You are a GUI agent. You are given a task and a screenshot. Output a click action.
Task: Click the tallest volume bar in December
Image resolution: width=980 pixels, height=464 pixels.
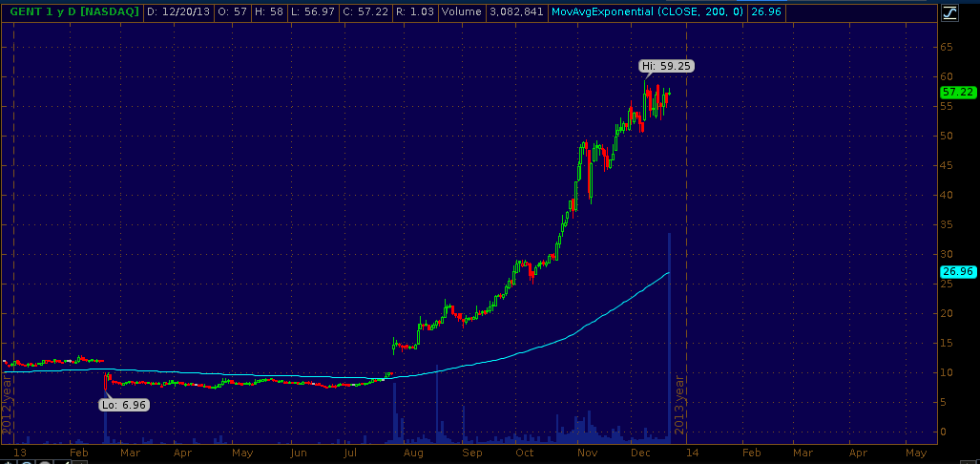(669, 334)
